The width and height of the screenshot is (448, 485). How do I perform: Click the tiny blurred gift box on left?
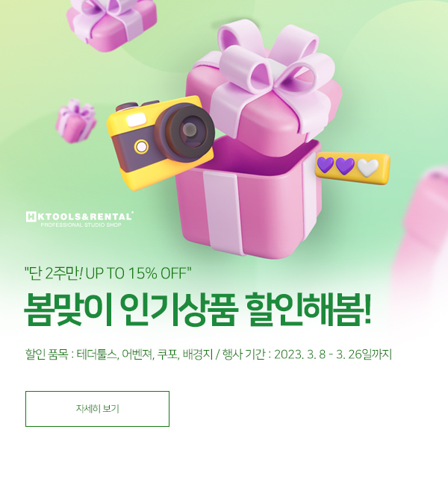tap(76, 121)
